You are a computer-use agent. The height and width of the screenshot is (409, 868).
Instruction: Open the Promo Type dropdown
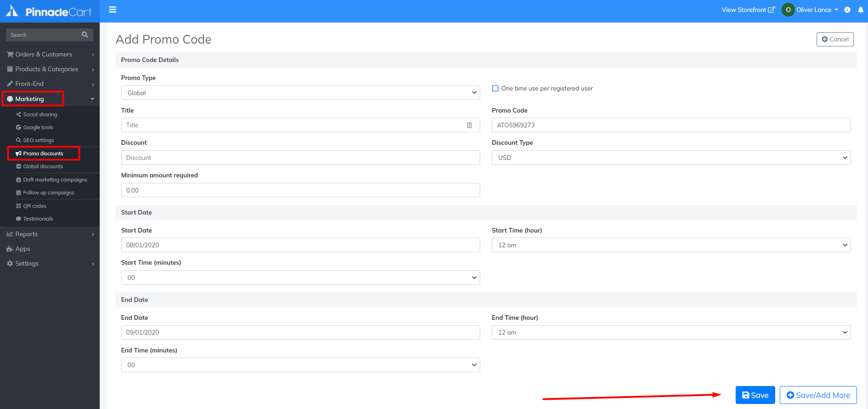(x=301, y=93)
